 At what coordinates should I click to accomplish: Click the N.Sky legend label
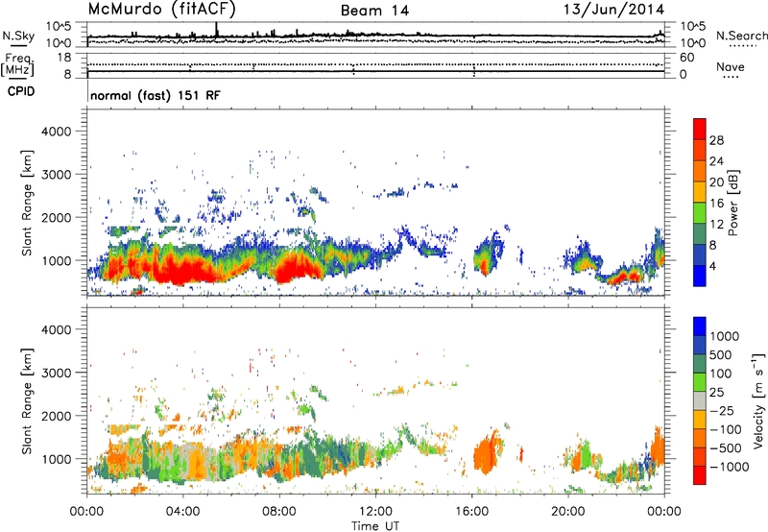tap(18, 36)
